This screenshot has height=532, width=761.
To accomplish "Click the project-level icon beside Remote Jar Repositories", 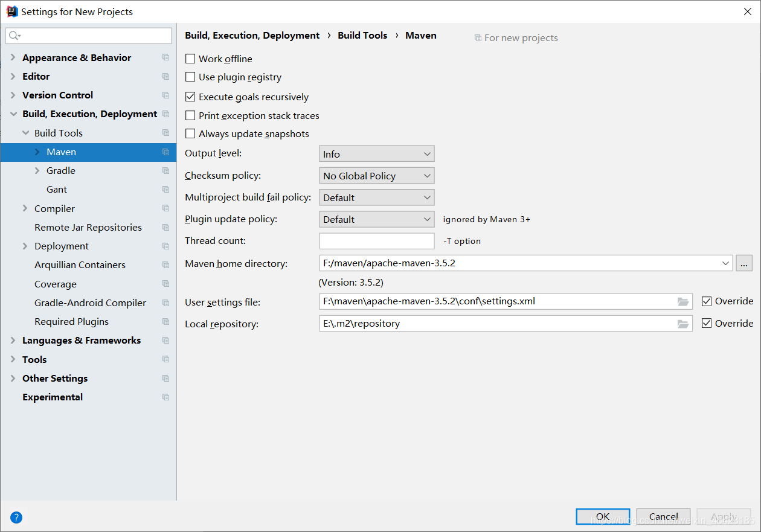I will [x=165, y=227].
